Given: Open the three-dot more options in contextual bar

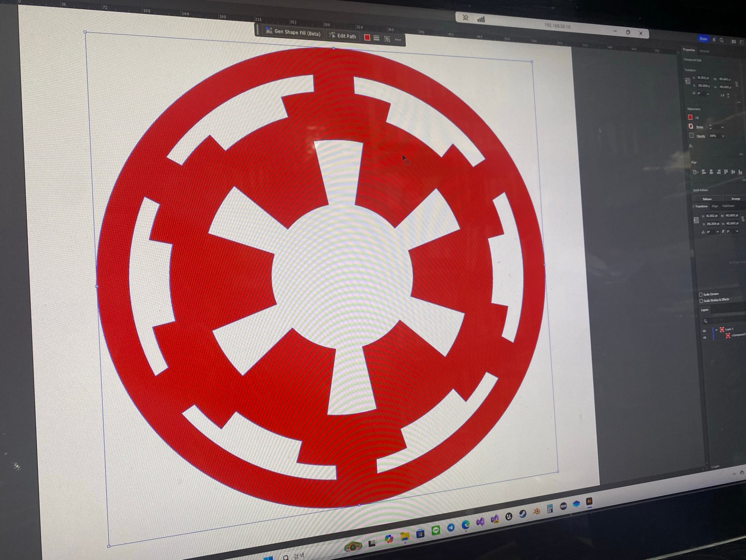Looking at the screenshot, I should point(398,40).
